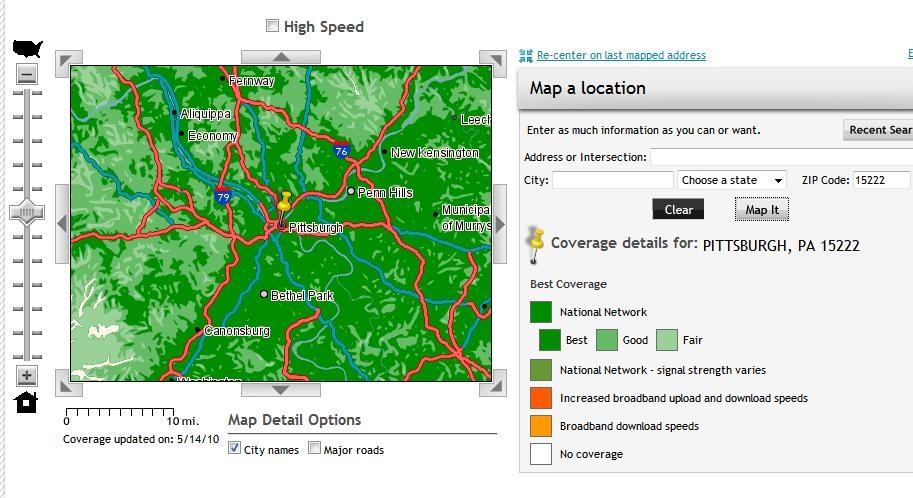Click the zoom level slider handle

pos(27,211)
